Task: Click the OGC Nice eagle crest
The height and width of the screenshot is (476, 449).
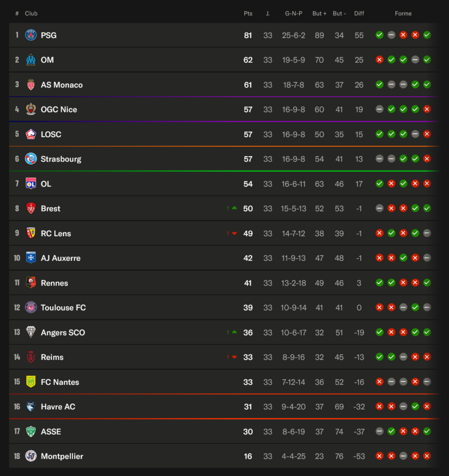Action: pos(31,109)
